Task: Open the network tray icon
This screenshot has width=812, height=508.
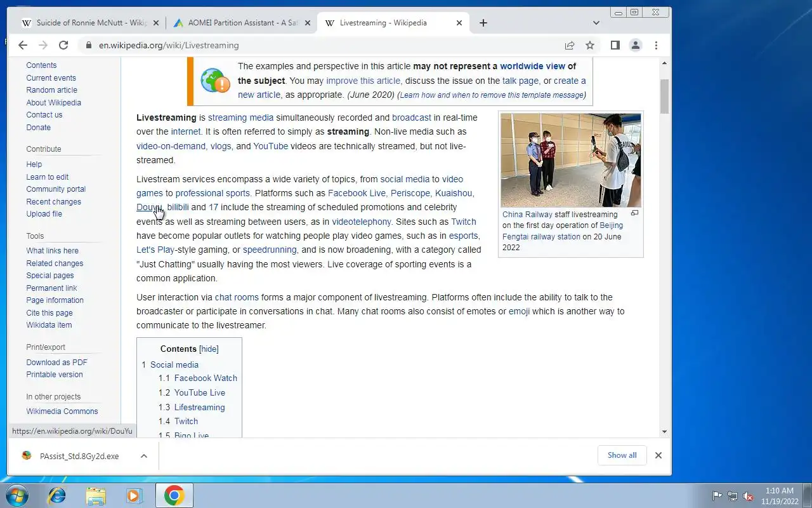Action: point(733,496)
